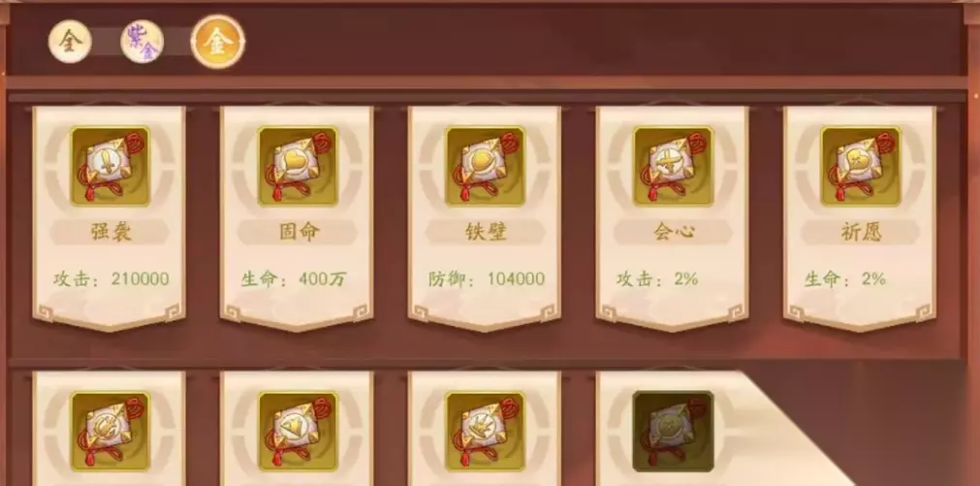This screenshot has height=486, width=980.
Task: Click the 会心 name label
Action: click(x=673, y=232)
